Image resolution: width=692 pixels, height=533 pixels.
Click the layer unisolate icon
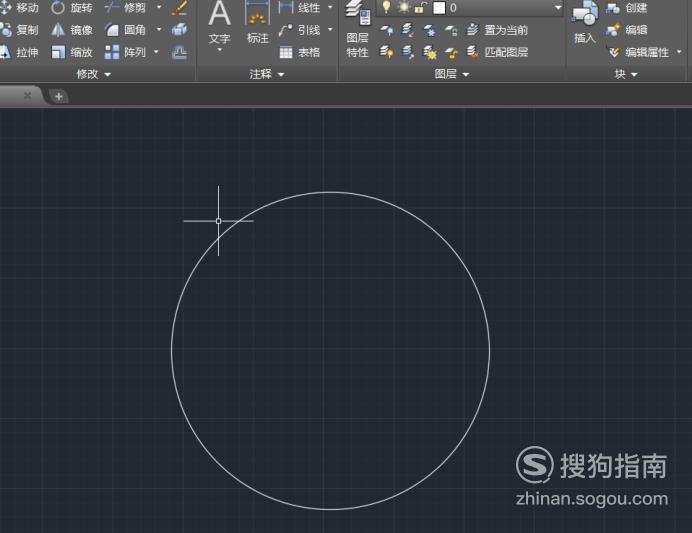point(408,52)
